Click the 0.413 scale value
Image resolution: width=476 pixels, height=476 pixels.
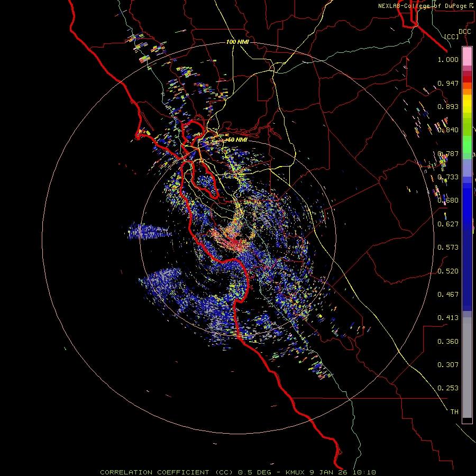(448, 318)
